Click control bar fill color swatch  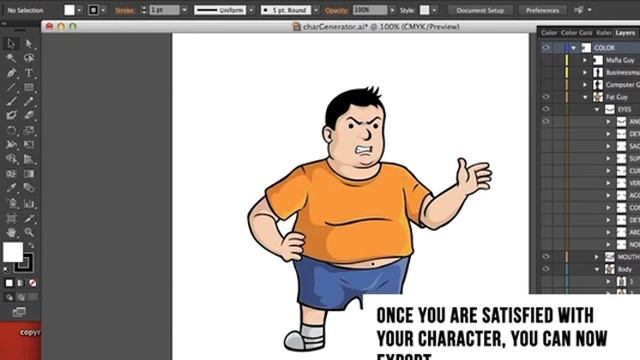pos(69,10)
